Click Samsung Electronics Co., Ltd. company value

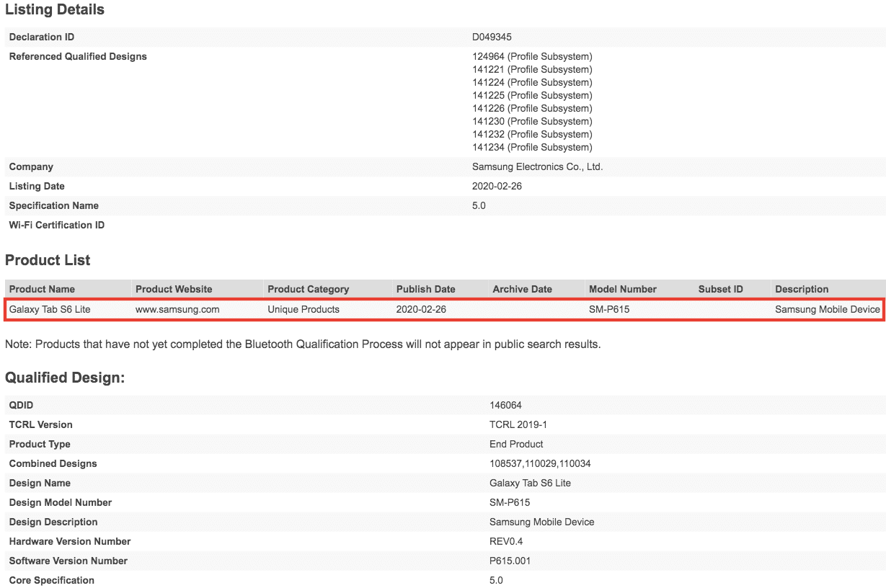(x=537, y=166)
